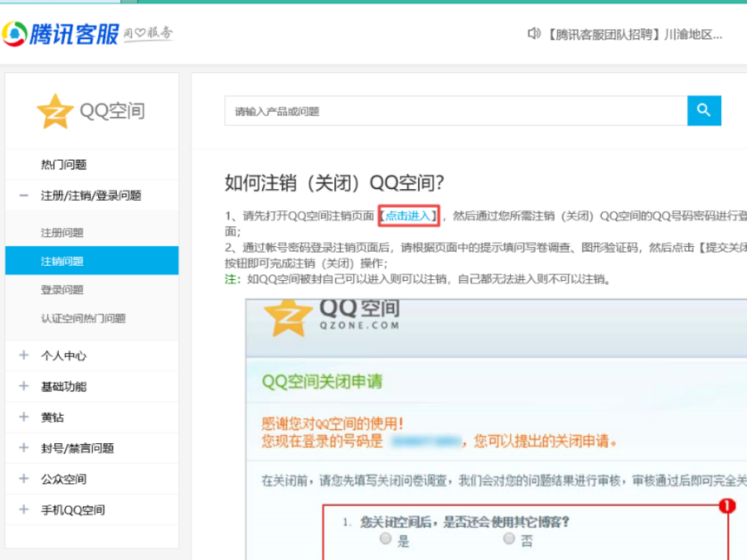Screen dimensions: 747x560
Task: Expand 基础功能 plus icon
Action: [24, 386]
